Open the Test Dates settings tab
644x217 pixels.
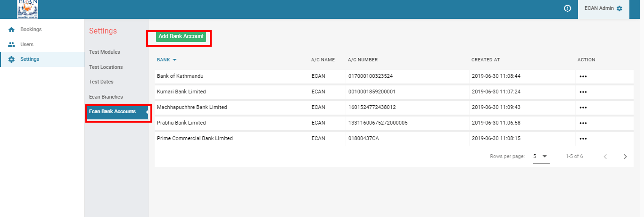[x=101, y=82]
